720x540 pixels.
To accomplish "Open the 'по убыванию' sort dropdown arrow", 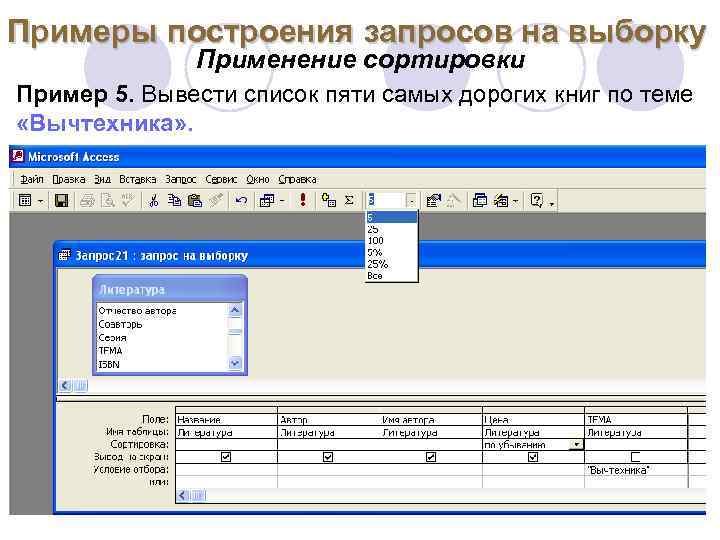I will (576, 444).
